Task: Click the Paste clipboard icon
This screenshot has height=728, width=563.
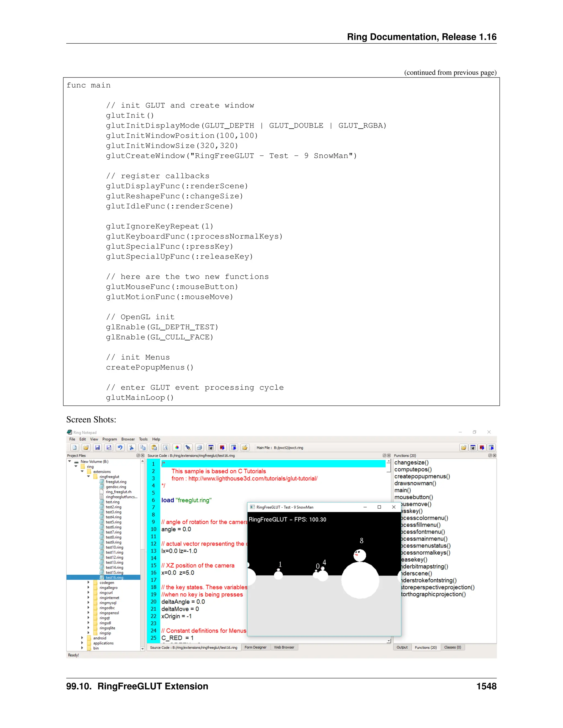Action: (x=154, y=447)
